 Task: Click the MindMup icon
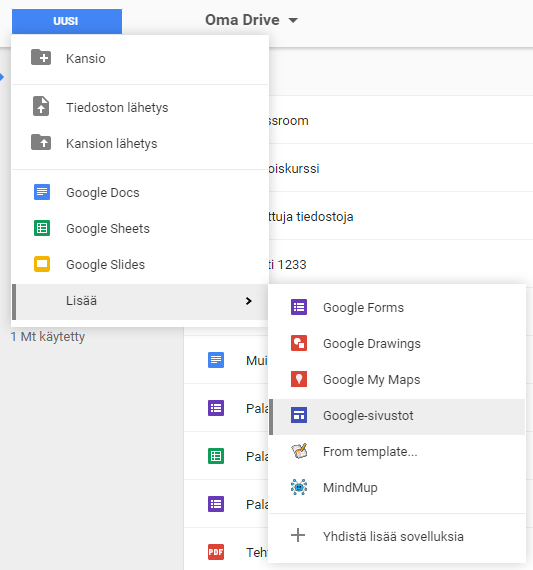point(299,487)
